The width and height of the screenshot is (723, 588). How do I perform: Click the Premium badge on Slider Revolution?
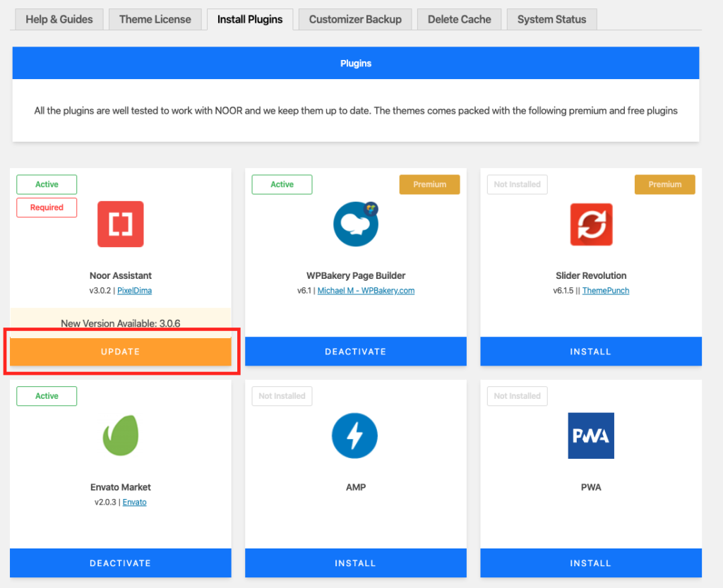pos(664,184)
